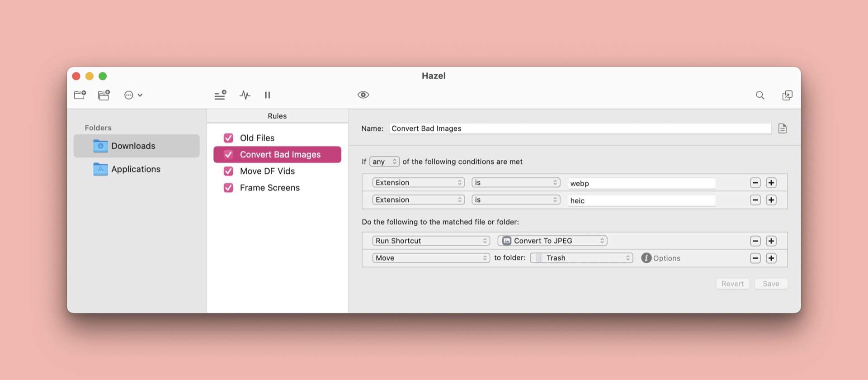The height and width of the screenshot is (380, 868).
Task: Remove the webp condition with minus button
Action: (x=755, y=183)
